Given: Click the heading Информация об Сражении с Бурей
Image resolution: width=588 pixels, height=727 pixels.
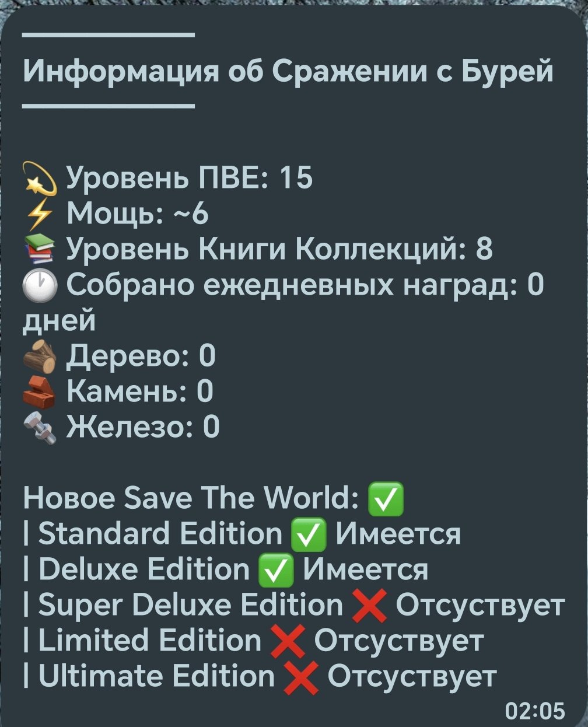Looking at the screenshot, I should click(288, 72).
